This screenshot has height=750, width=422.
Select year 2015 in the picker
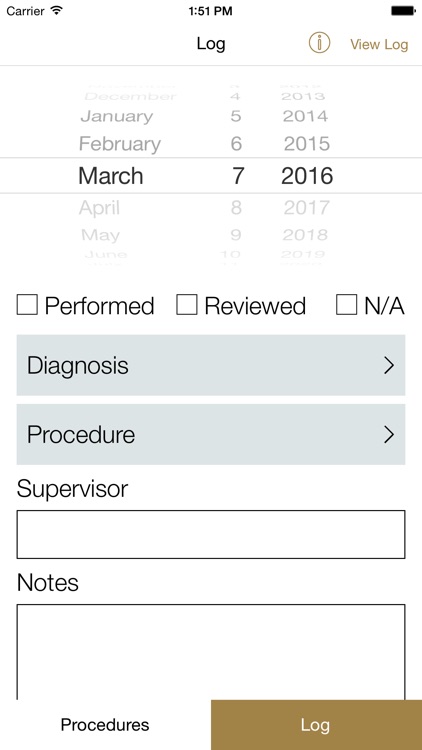(x=307, y=144)
